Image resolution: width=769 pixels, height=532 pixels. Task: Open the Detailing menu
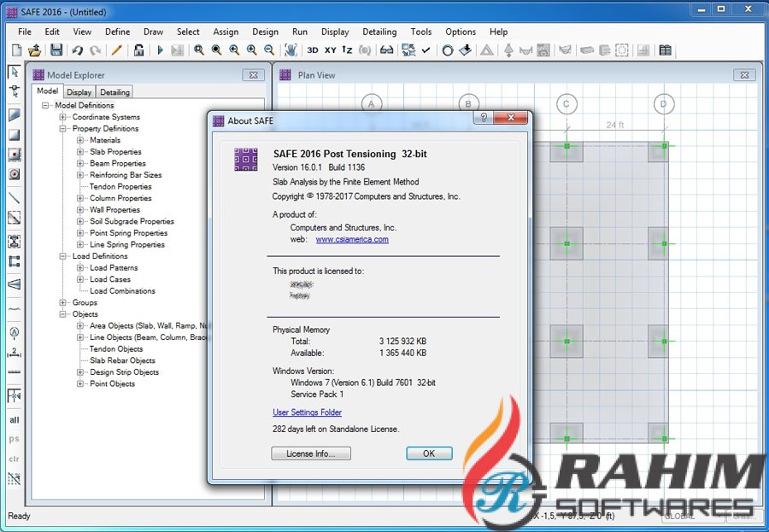(x=379, y=32)
